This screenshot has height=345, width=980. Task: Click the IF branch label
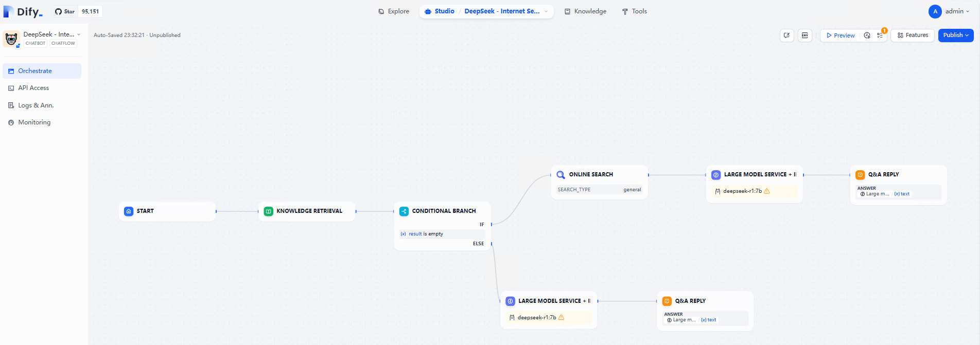[482, 225]
